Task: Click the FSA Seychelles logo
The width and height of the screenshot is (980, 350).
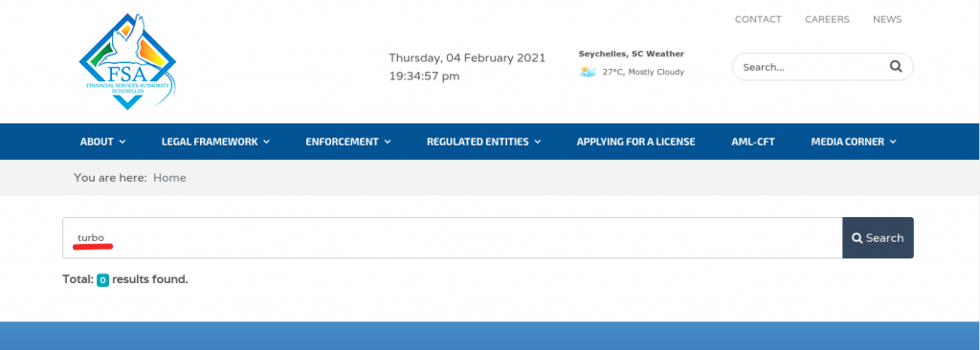Action: click(x=128, y=61)
